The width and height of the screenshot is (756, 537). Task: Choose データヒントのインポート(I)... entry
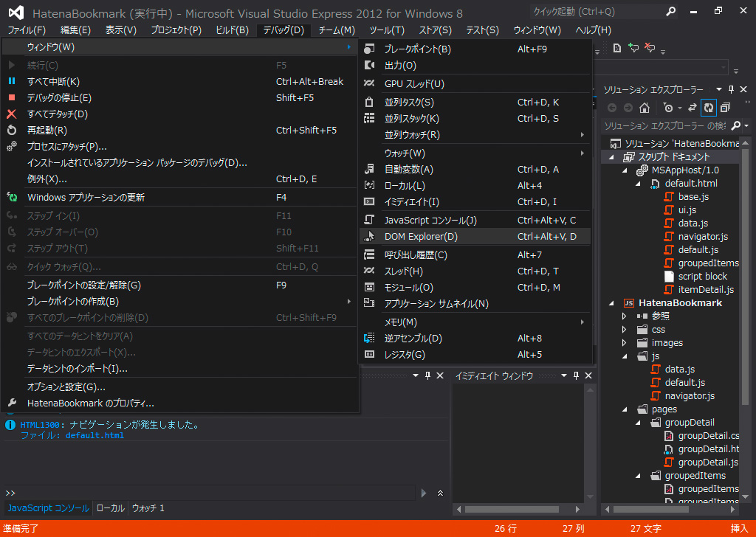click(x=179, y=368)
